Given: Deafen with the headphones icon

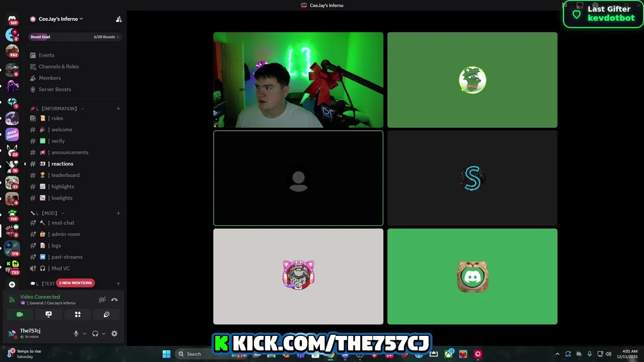Looking at the screenshot, I should click(x=95, y=333).
